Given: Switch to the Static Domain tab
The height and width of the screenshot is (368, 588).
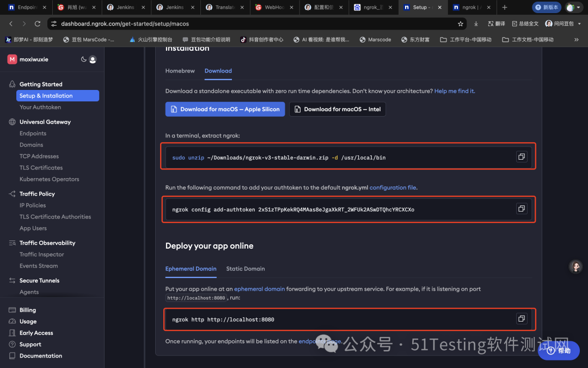Looking at the screenshot, I should point(245,268).
